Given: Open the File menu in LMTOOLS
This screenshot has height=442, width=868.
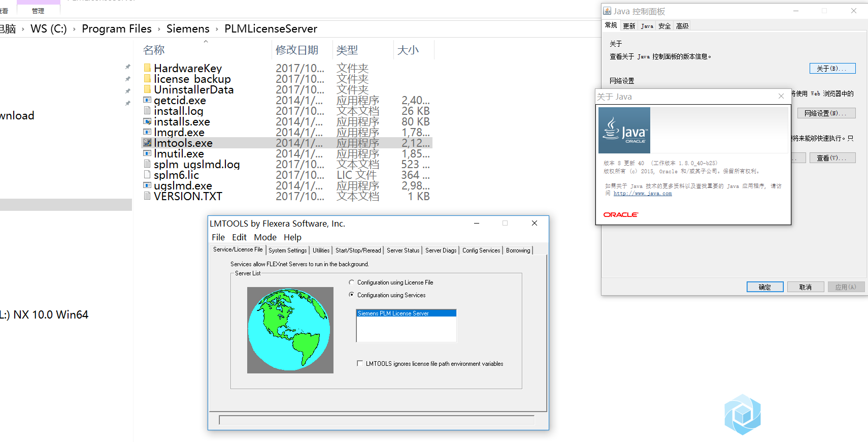Looking at the screenshot, I should [x=218, y=237].
